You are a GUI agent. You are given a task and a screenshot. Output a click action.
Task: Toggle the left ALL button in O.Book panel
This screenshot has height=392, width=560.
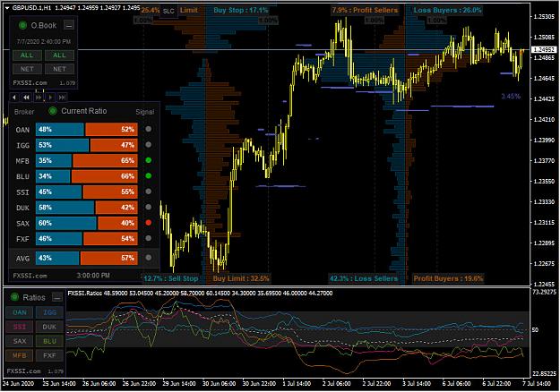tap(27, 55)
